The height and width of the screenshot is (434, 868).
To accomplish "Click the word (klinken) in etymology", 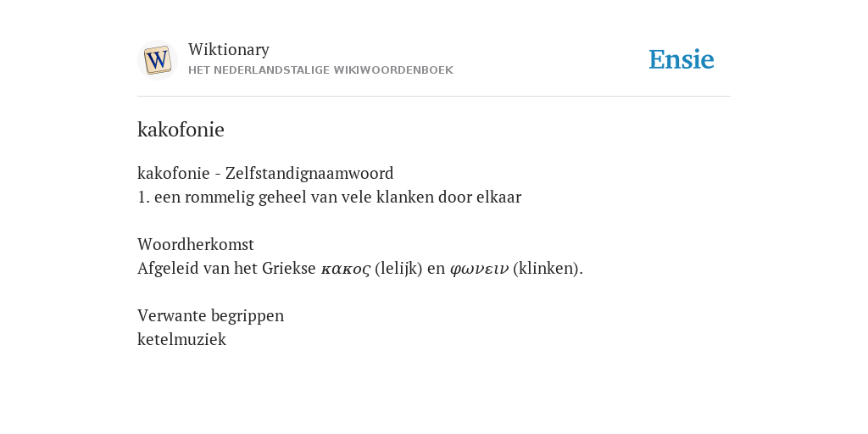I will click(x=548, y=269).
